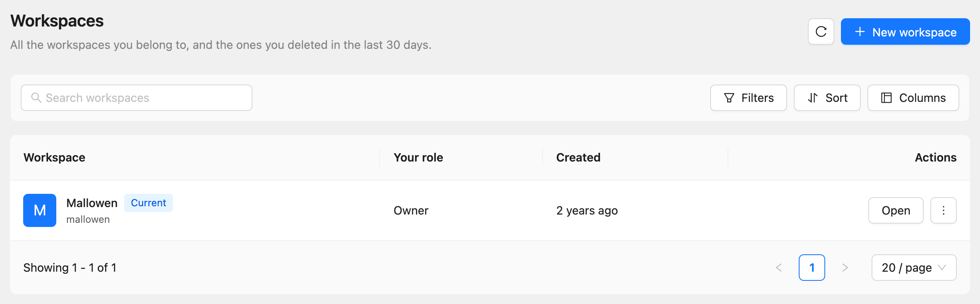Click the Showing 1 - 1 of 1 text
Screen dimensions: 980x304
(x=70, y=268)
